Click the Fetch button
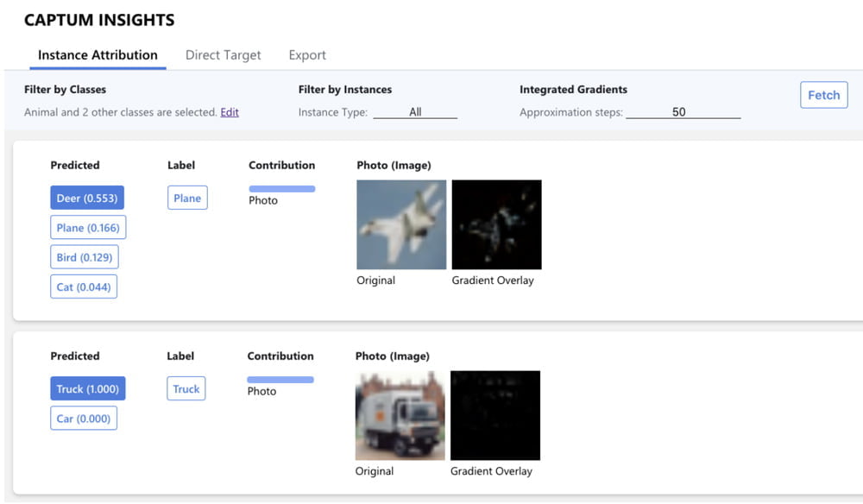Screen dimensions: 863x504 pyautogui.click(x=823, y=95)
